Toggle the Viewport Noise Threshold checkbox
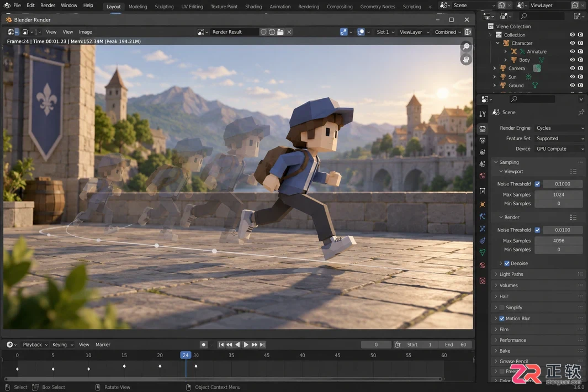Screen dimensions: 588x392 pyautogui.click(x=537, y=184)
